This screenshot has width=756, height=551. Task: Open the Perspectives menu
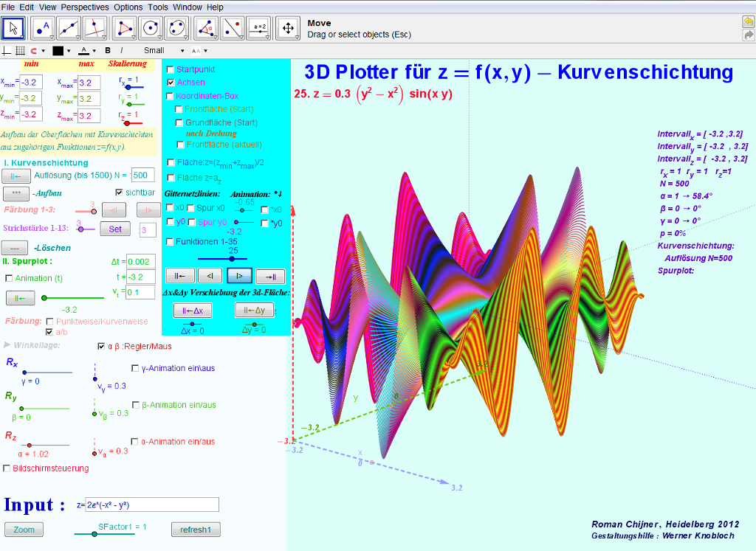pyautogui.click(x=85, y=7)
